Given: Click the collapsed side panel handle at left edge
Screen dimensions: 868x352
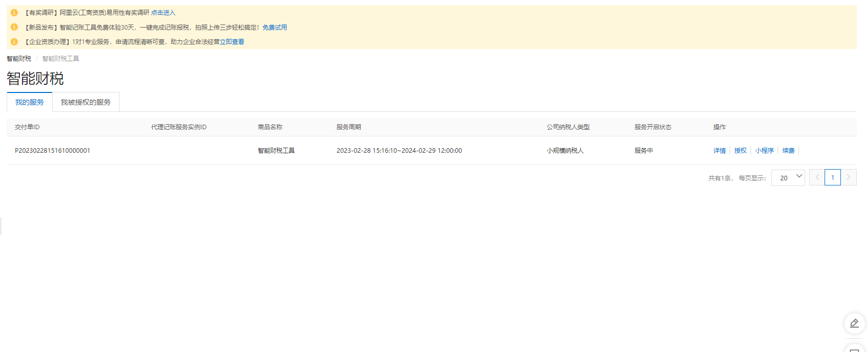Looking at the screenshot, I should (x=1, y=226).
